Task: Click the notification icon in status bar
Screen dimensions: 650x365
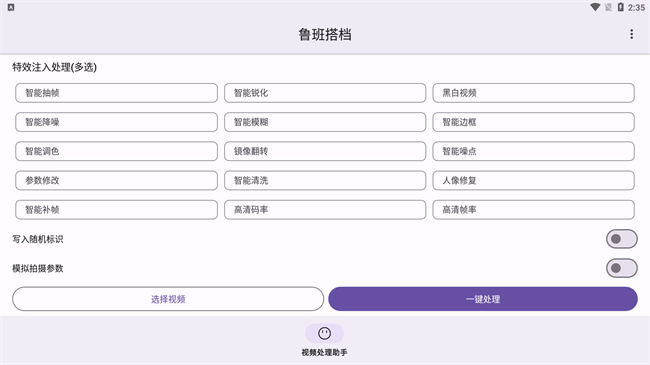Action: click(x=11, y=7)
